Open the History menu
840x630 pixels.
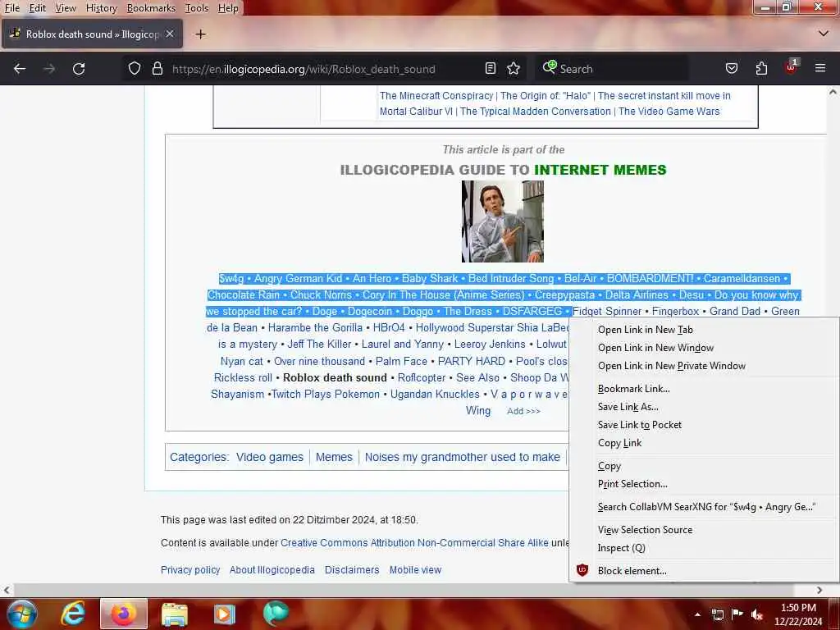tap(101, 8)
